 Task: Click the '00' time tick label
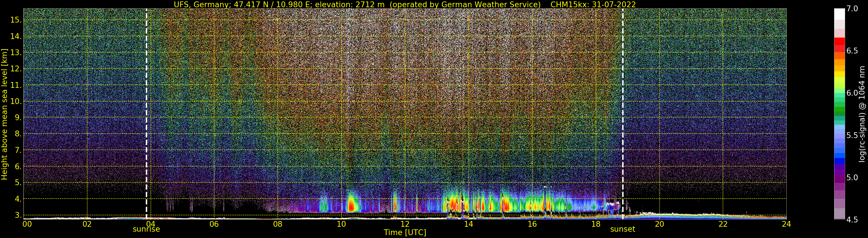click(27, 224)
